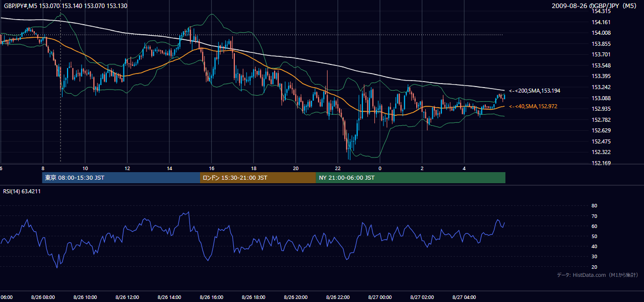Viewport: 644px width, 302px height.
Task: Click the 8/27 04:00 date label
Action: click(x=464, y=297)
